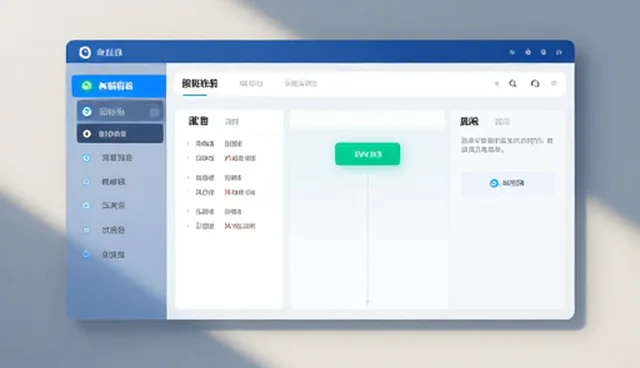Image resolution: width=640 pixels, height=368 pixels.
Task: Click the last title-bar icon at far right
Action: coord(559,52)
